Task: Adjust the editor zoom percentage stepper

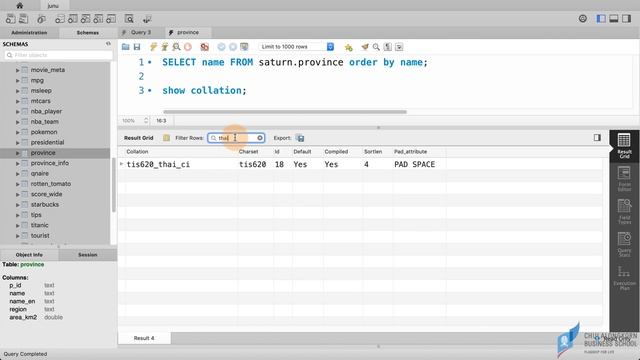Action: tap(146, 121)
